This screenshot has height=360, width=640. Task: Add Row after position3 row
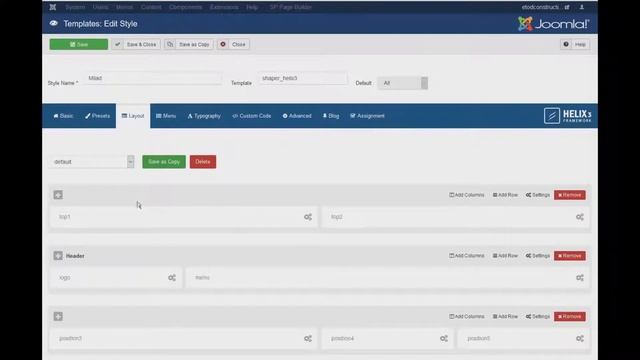click(505, 317)
